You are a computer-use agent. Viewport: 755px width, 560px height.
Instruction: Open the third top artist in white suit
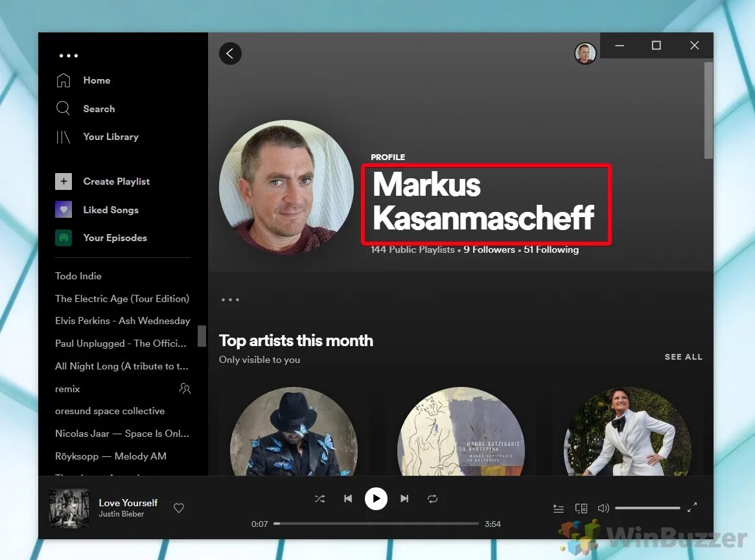[627, 432]
